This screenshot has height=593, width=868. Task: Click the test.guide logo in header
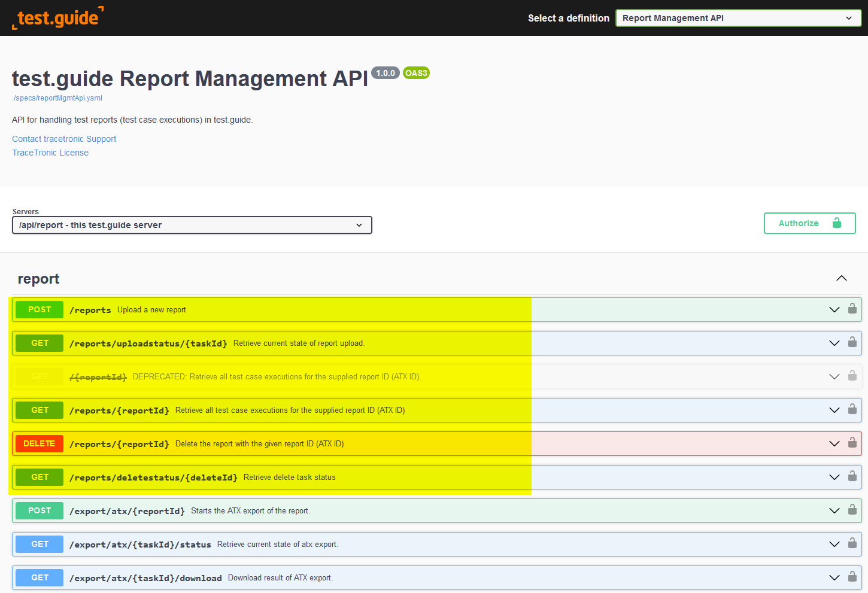(x=57, y=18)
